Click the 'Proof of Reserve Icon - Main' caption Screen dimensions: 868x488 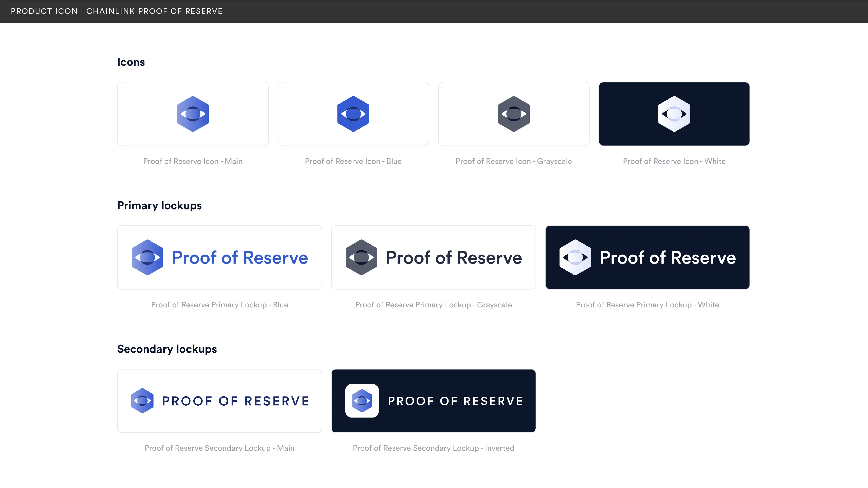tap(192, 161)
